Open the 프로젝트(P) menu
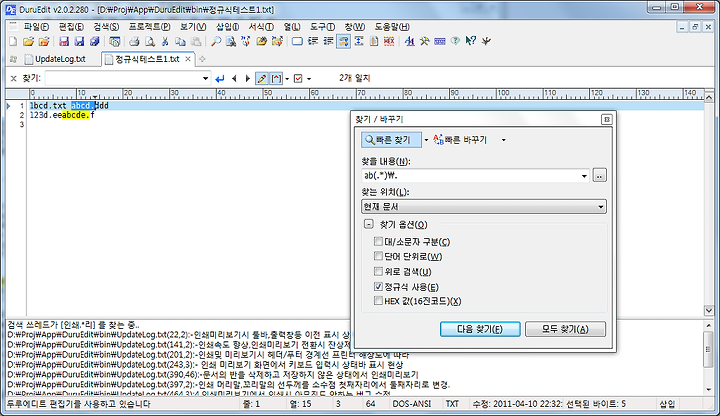This screenshot has height=416, width=720. point(149,27)
